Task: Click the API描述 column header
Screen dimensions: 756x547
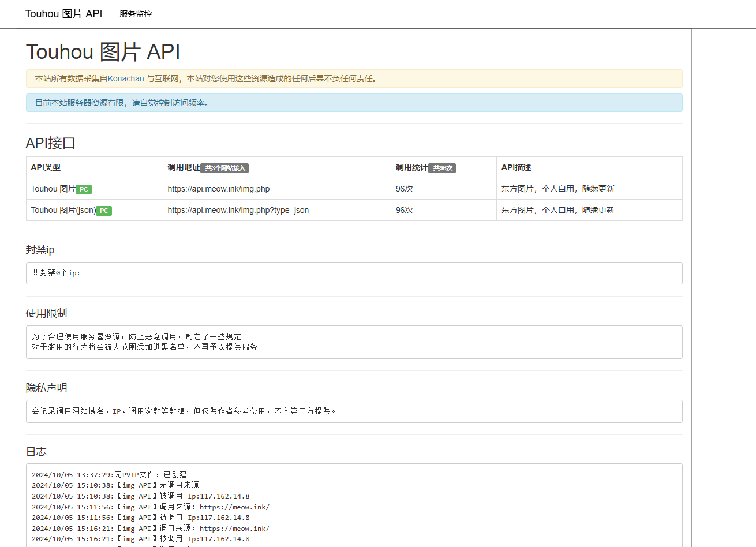Action: coord(516,167)
